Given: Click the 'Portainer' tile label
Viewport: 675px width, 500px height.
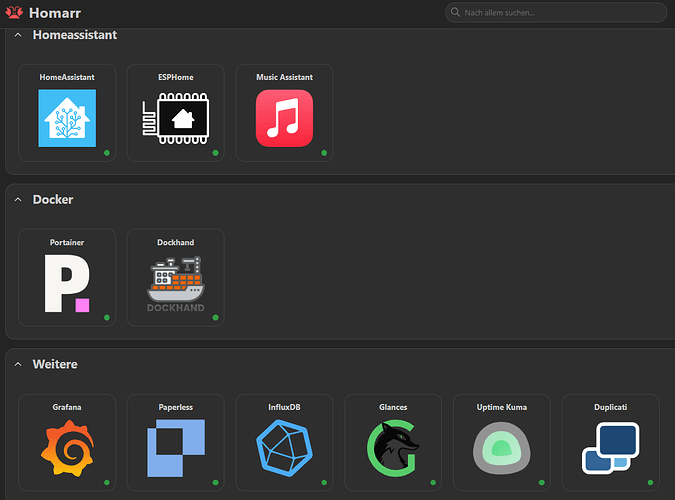Looking at the screenshot, I should (x=67, y=242).
